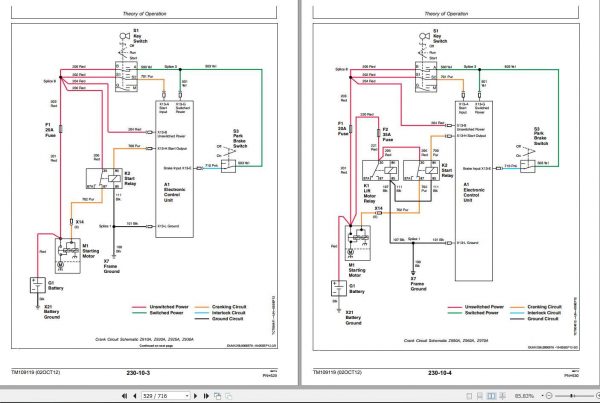Toggle two-page facing layout

point(491,396)
